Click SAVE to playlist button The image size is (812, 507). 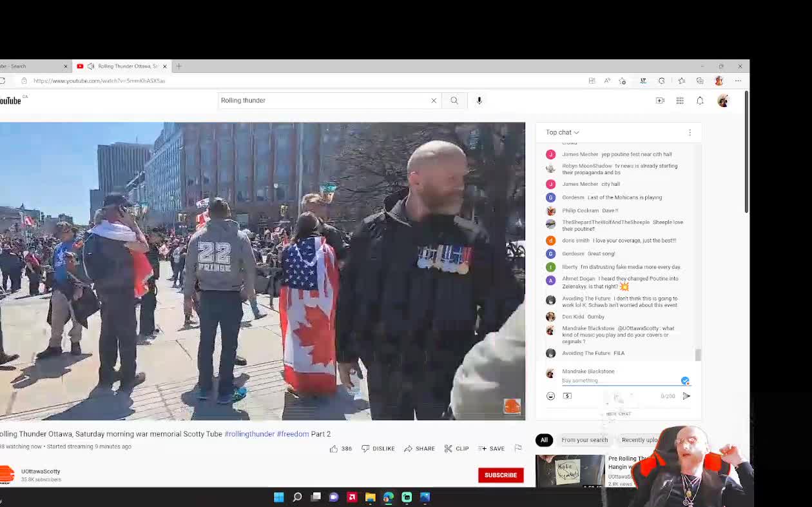point(492,448)
